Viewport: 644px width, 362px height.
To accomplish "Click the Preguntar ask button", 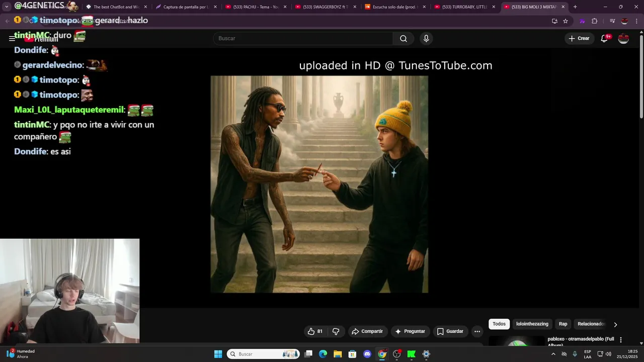I will pos(410,331).
